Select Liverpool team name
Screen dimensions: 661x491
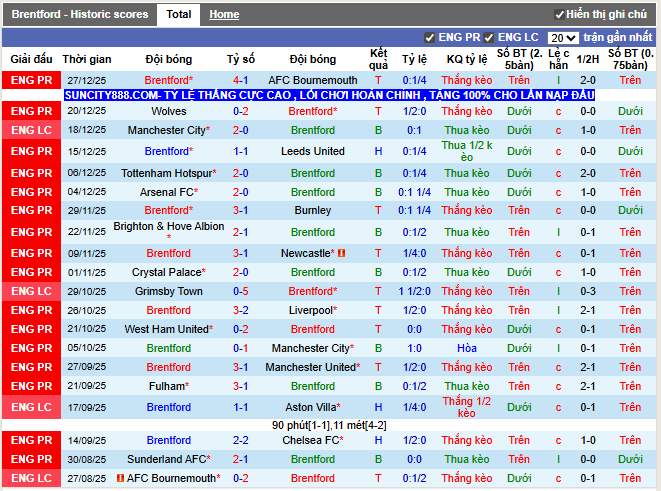[313, 310]
